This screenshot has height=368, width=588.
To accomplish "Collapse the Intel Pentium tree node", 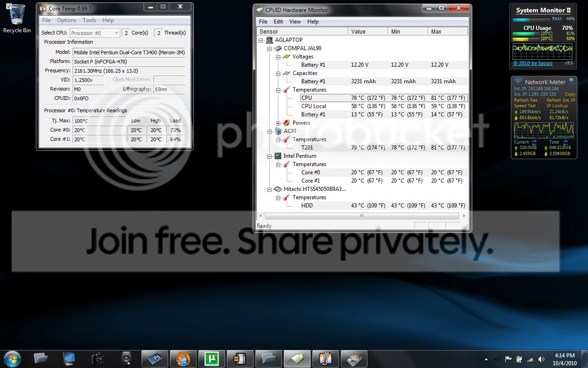I will coord(270,156).
